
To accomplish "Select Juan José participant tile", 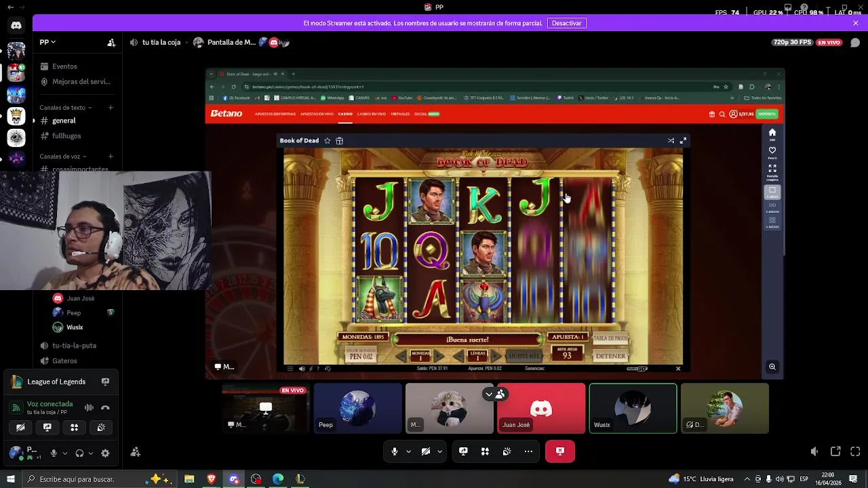I will tap(541, 408).
